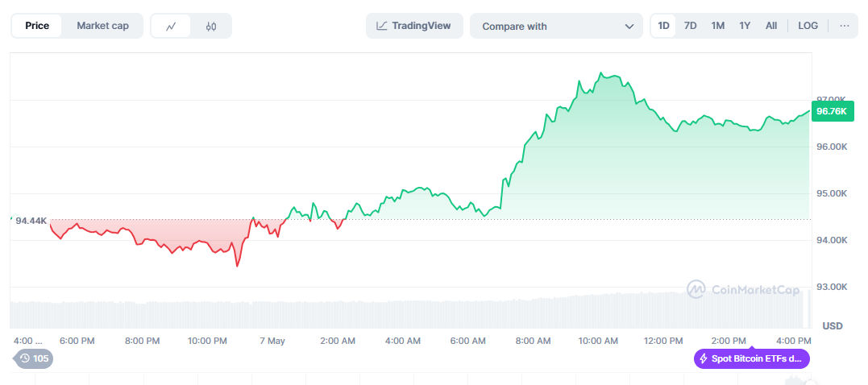This screenshot has width=868, height=385.
Task: Click the history clock 105 badge
Action: (34, 358)
